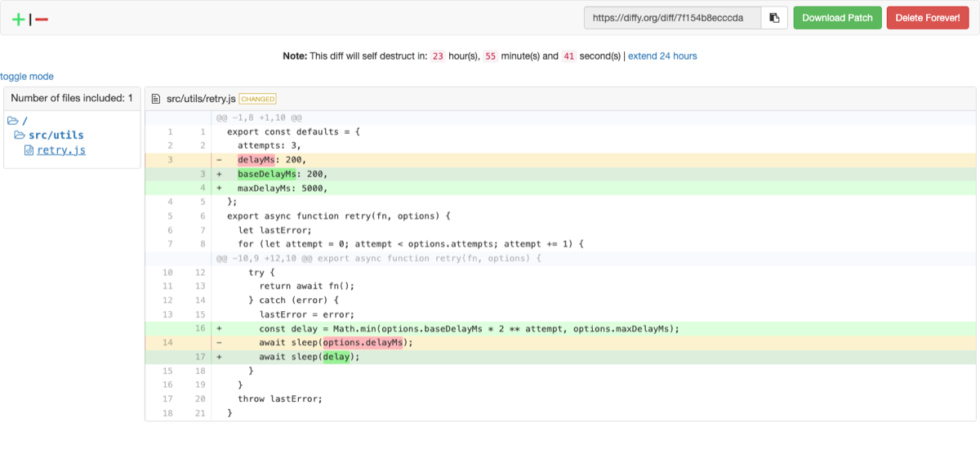Click the Diffy plus-minus logo

click(x=30, y=18)
